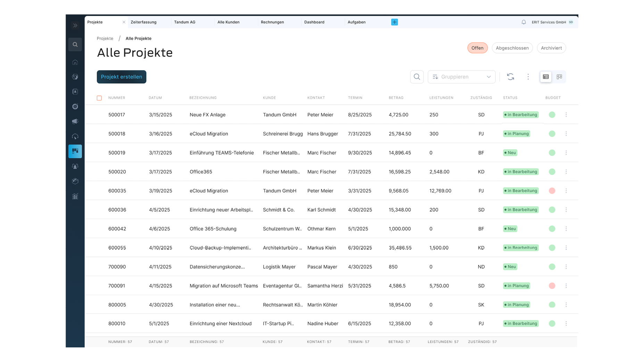
Task: Click the Projekte breadcrumb link
Action: (x=105, y=39)
